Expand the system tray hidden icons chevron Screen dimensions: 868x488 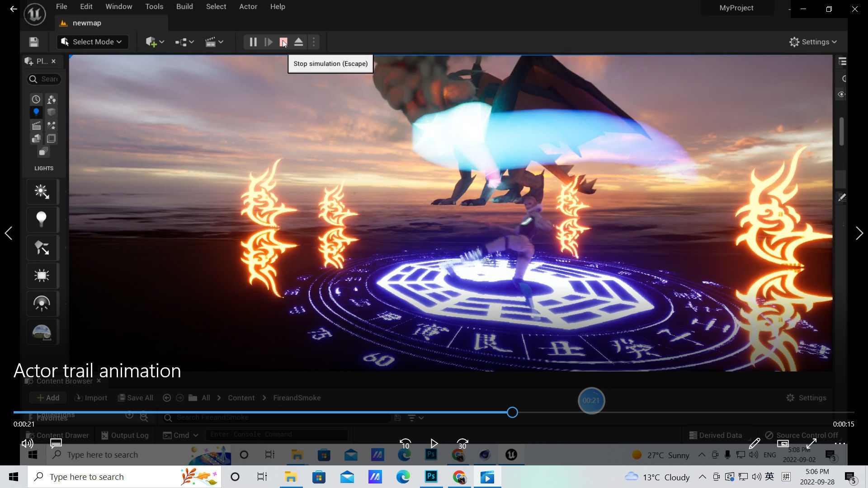click(x=702, y=477)
